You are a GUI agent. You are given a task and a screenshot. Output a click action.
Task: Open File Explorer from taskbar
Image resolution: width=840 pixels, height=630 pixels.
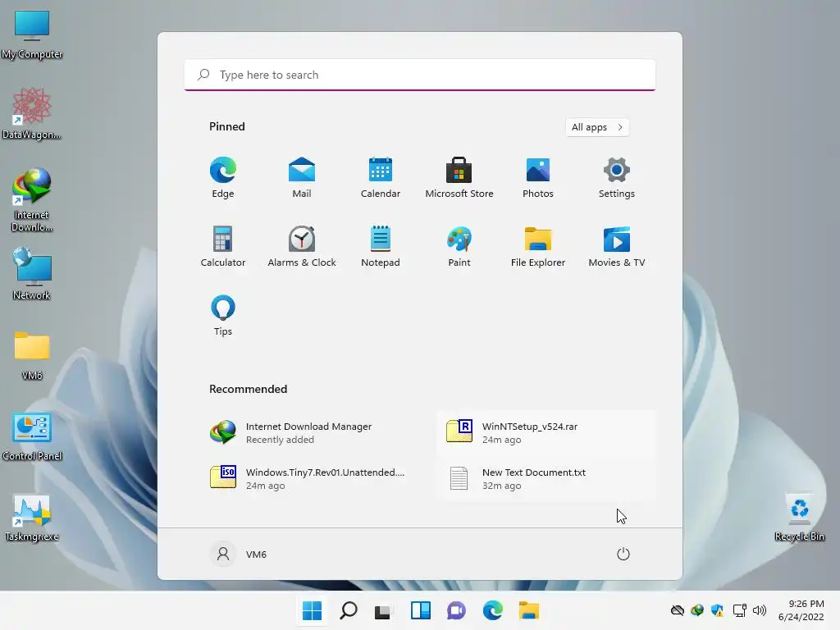tap(529, 610)
